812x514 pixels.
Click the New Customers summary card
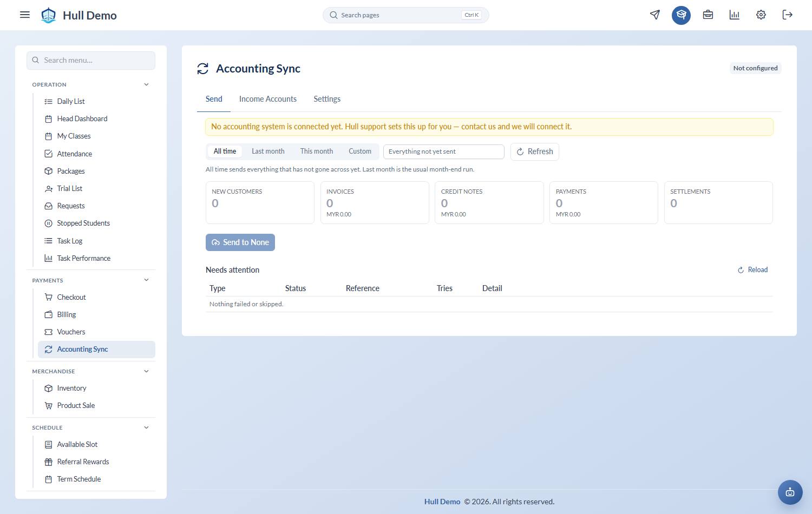click(x=260, y=202)
